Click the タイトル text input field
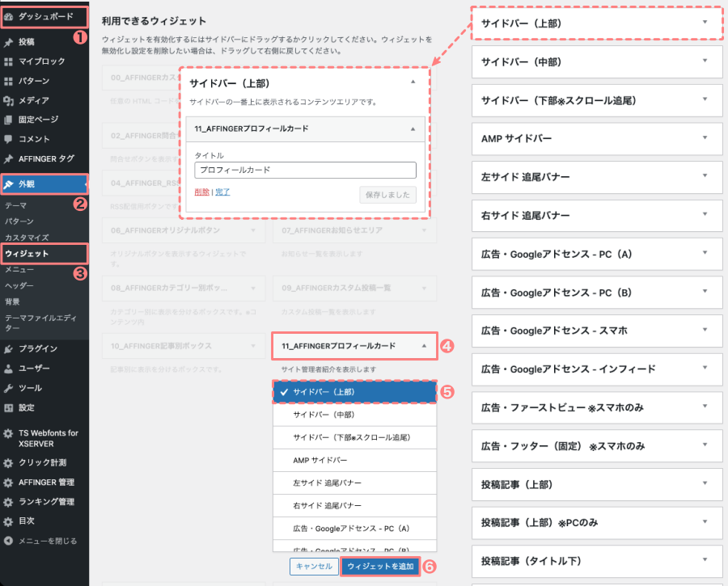This screenshot has height=586, width=728. [x=305, y=171]
